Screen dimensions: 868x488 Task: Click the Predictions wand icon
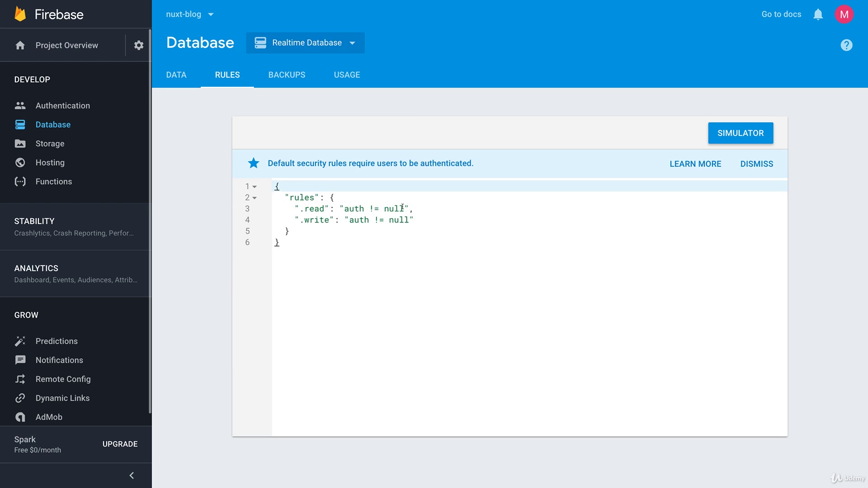20,341
